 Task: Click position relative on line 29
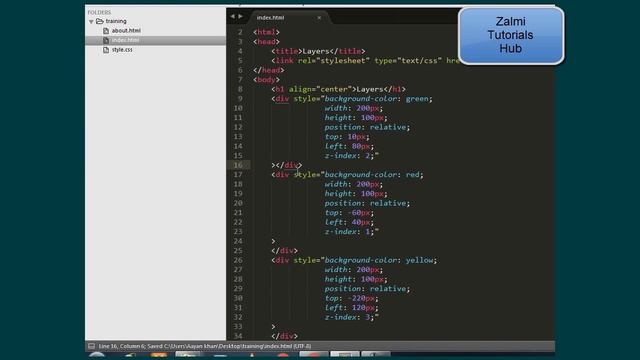(x=367, y=289)
